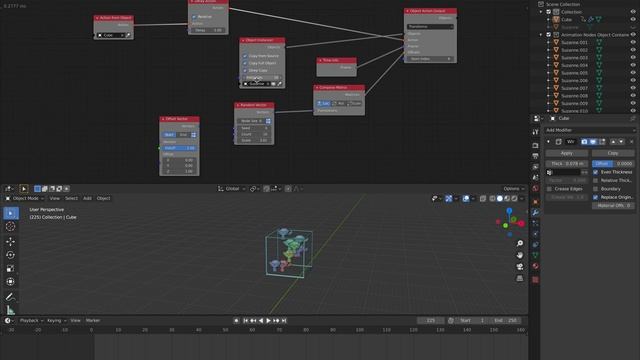Collapse the Collection tree in outliner
The image size is (640, 360).
coord(541,12)
